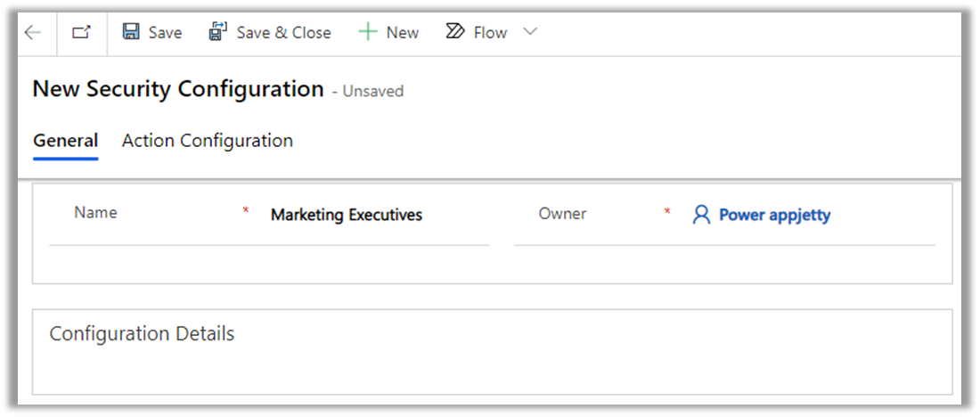This screenshot has height=417, width=980.
Task: Click the Configuration Details section heading
Action: [x=142, y=334]
